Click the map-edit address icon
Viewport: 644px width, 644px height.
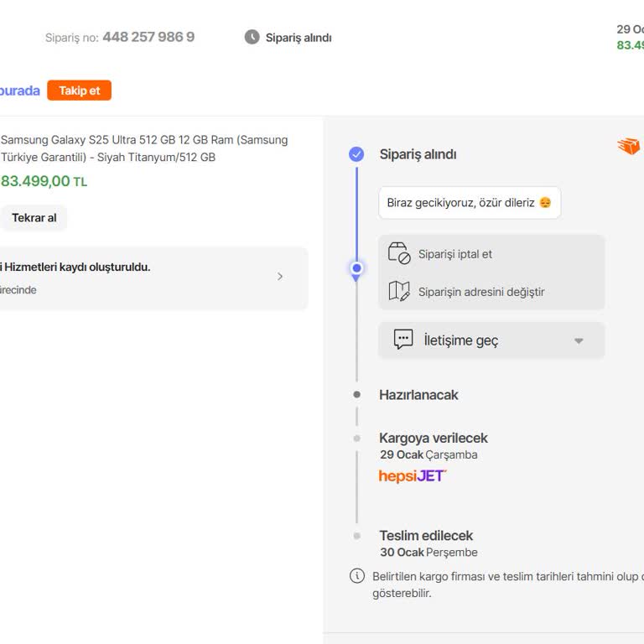399,291
